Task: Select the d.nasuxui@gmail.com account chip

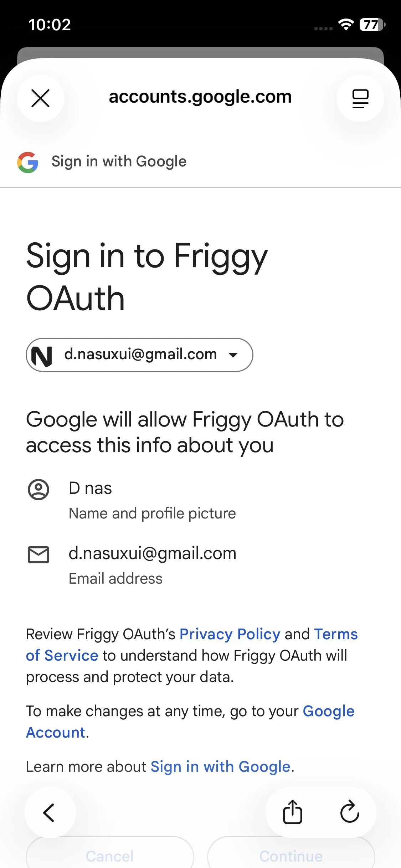Action: point(140,355)
